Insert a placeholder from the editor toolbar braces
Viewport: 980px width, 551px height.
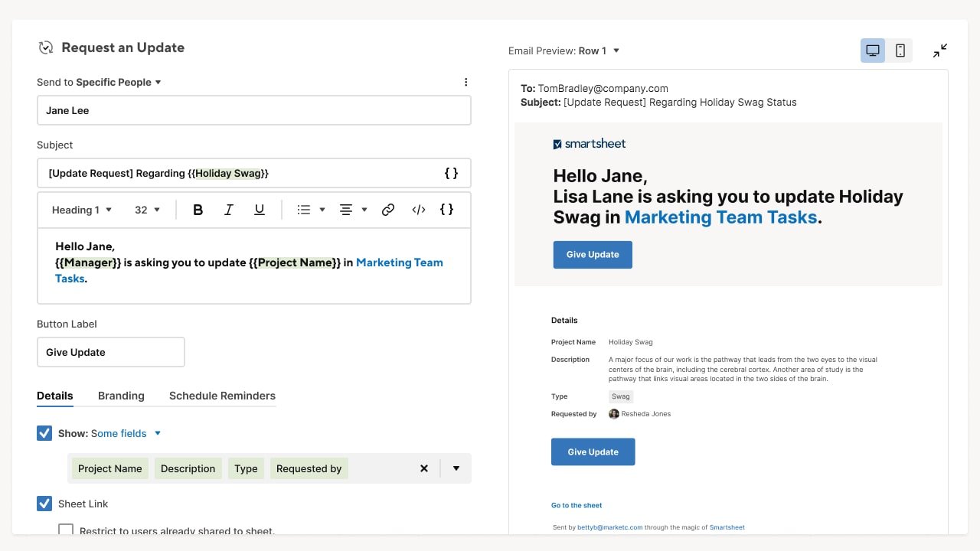(x=447, y=210)
